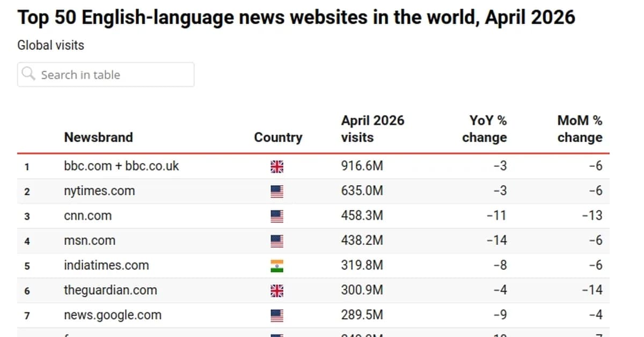
Task: Click the '458.3M' visits value
Action: (x=362, y=216)
